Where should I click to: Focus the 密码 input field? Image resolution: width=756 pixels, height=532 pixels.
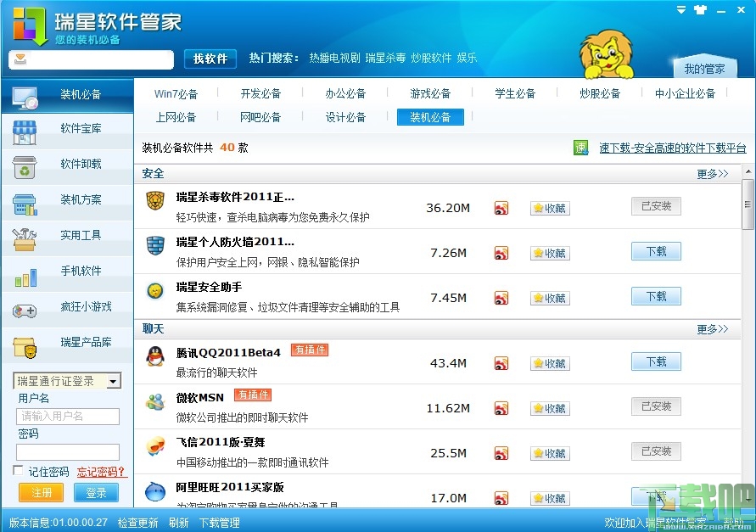[68, 452]
